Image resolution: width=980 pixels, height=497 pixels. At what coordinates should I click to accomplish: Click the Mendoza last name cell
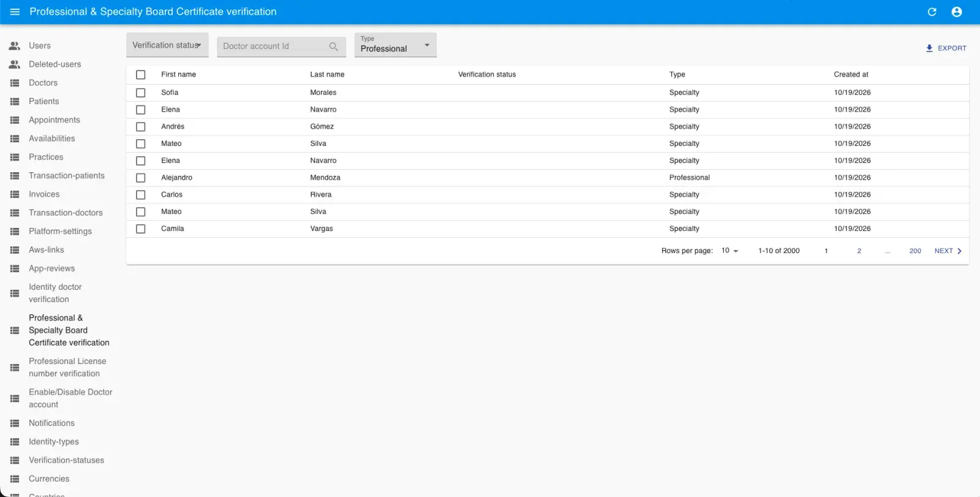pos(325,178)
